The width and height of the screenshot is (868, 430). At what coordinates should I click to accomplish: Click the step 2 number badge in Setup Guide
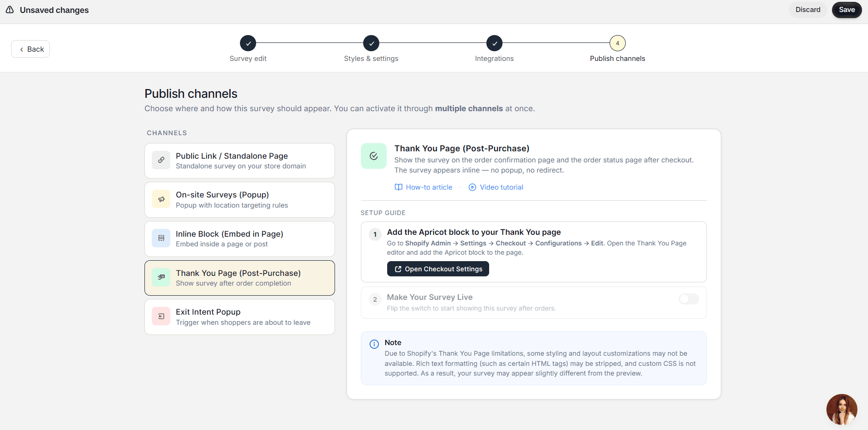[375, 299]
